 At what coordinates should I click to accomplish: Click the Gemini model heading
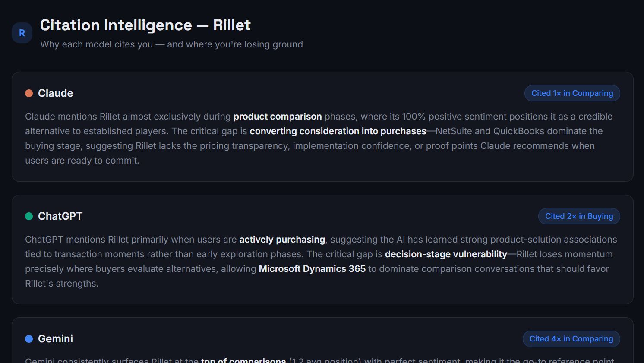[55, 338]
